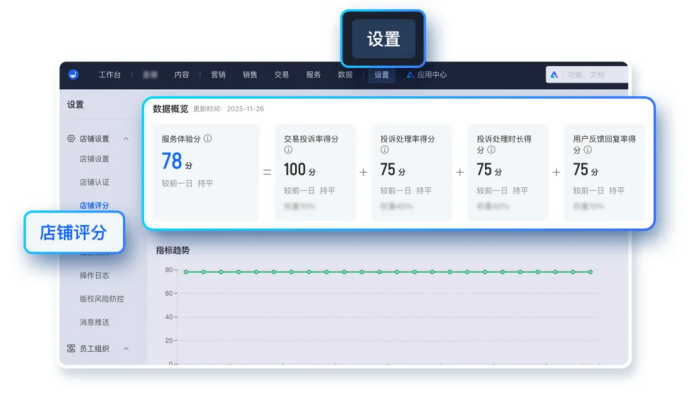Click the last data point on the trend line
The width and height of the screenshot is (692, 408).
coord(590,272)
